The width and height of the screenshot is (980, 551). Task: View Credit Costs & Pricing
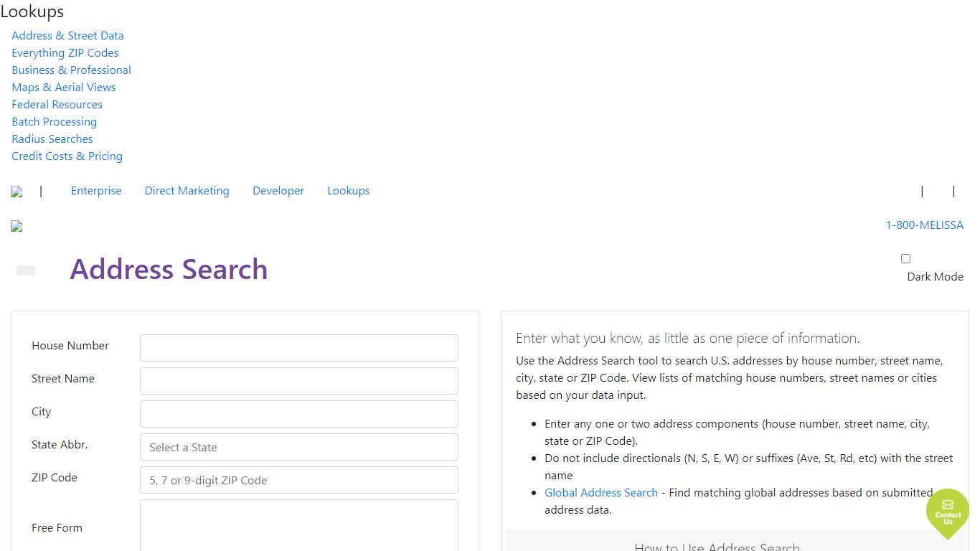pos(67,156)
